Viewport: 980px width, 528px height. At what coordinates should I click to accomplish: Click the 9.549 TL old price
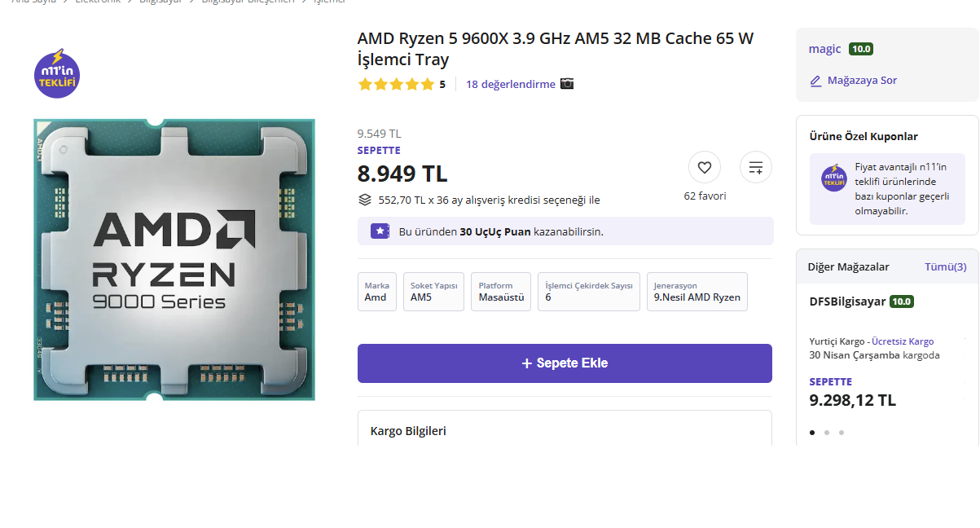pyautogui.click(x=380, y=134)
